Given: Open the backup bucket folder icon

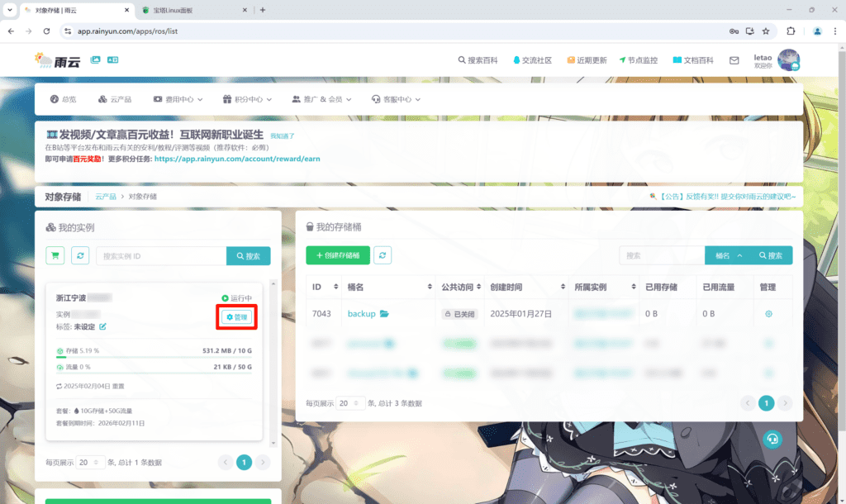Looking at the screenshot, I should click(x=384, y=314).
